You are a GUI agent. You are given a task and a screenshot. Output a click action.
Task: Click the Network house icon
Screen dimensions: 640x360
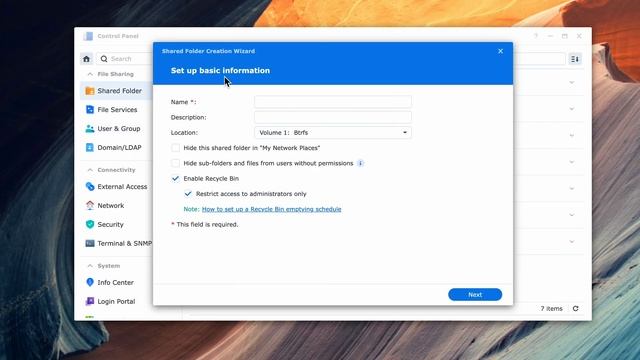coord(90,205)
